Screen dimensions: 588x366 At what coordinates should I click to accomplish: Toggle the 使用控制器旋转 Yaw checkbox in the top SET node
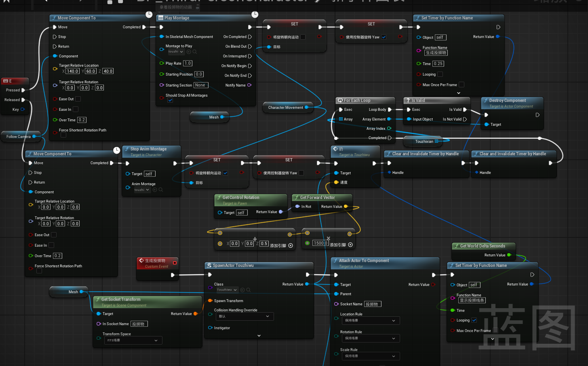click(384, 37)
